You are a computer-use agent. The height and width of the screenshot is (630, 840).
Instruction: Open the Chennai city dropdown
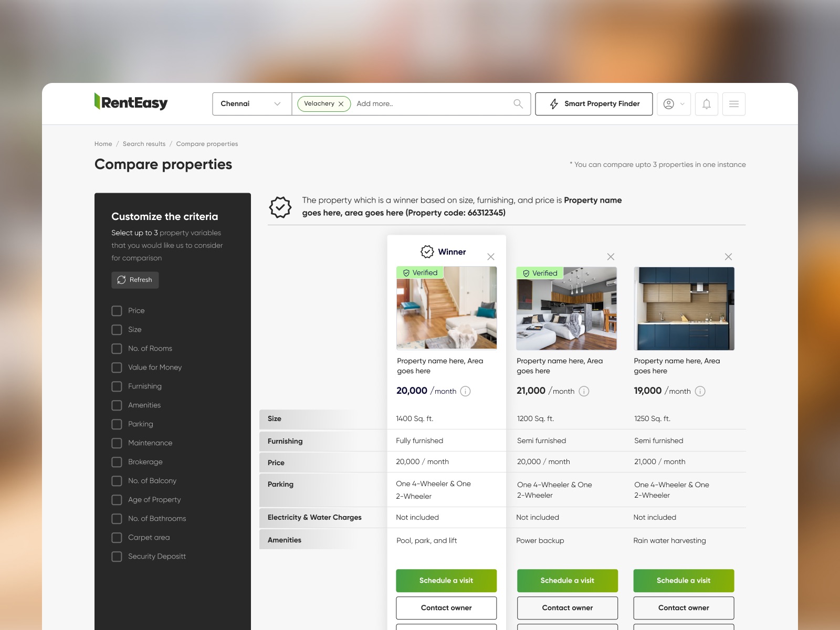252,104
